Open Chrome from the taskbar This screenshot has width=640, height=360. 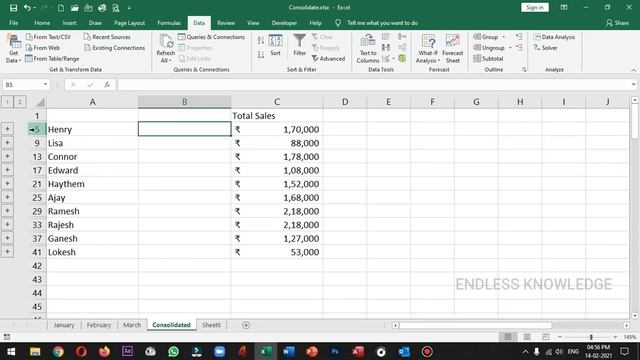(58, 351)
